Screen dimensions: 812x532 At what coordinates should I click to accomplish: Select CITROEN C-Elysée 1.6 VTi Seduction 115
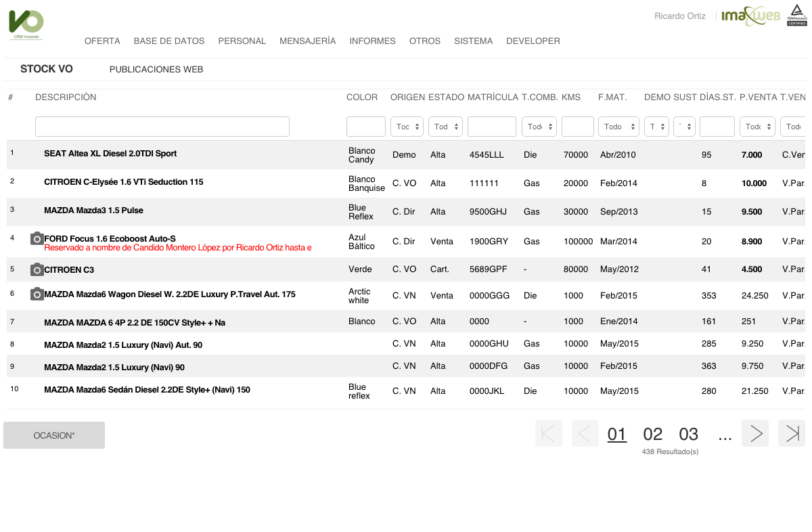click(x=124, y=182)
